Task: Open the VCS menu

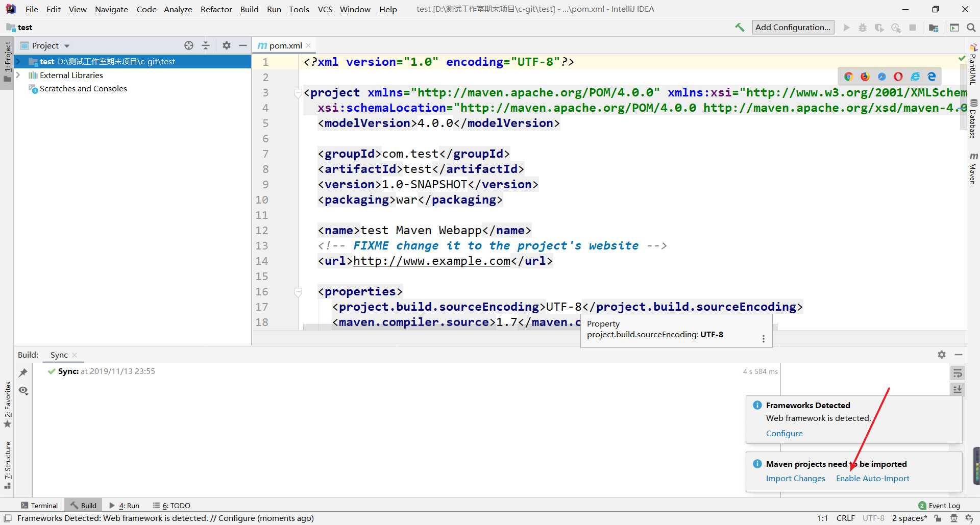Action: click(x=325, y=9)
